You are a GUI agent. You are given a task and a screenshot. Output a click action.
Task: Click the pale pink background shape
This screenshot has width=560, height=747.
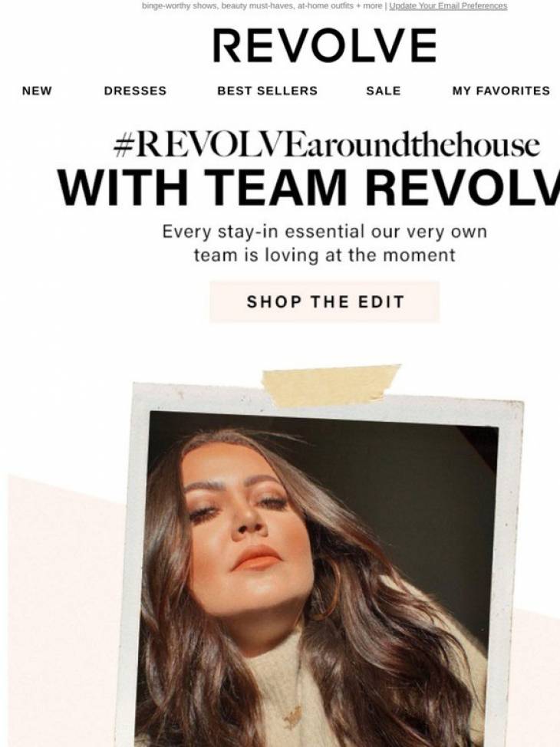pos(62,620)
